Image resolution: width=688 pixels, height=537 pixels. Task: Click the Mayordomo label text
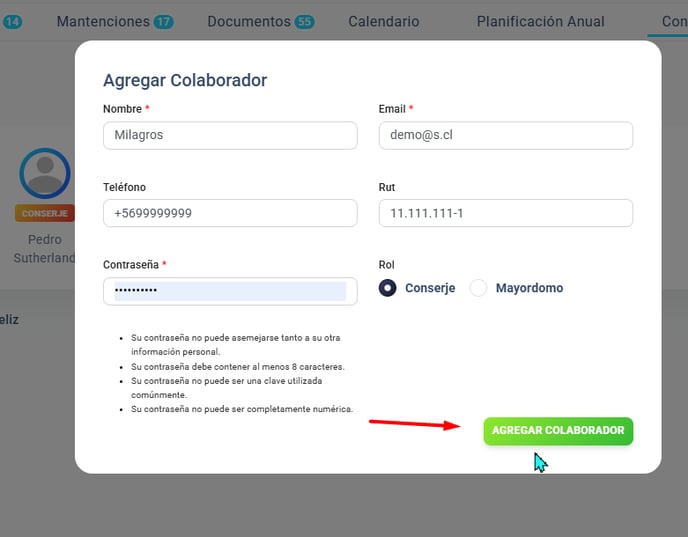529,288
